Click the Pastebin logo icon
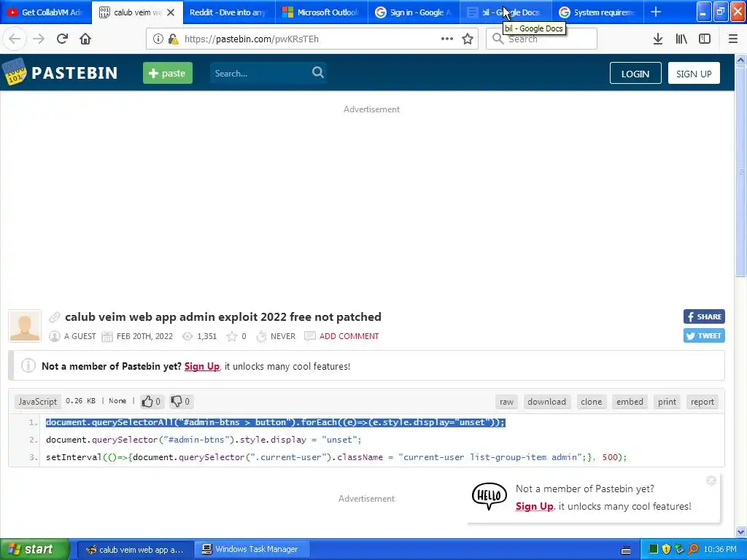 point(14,72)
